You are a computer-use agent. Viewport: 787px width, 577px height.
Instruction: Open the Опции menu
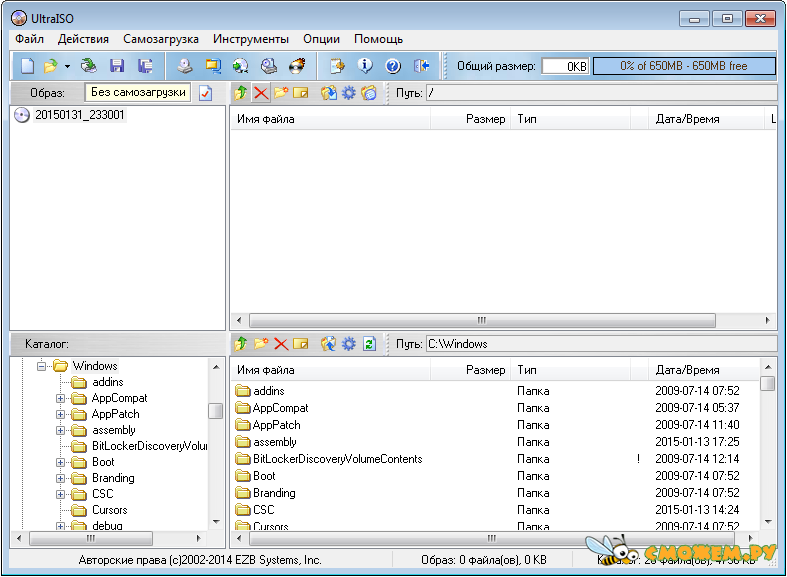(321, 39)
